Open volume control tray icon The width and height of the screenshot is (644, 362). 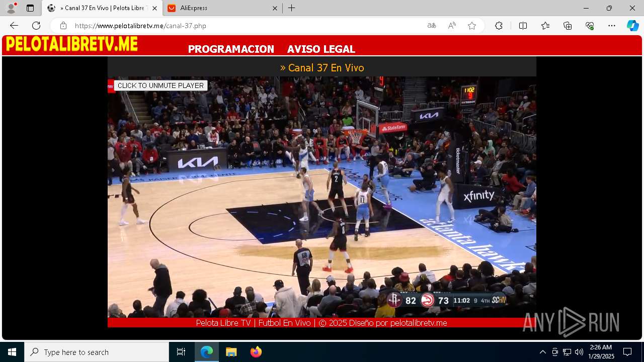pos(579,352)
